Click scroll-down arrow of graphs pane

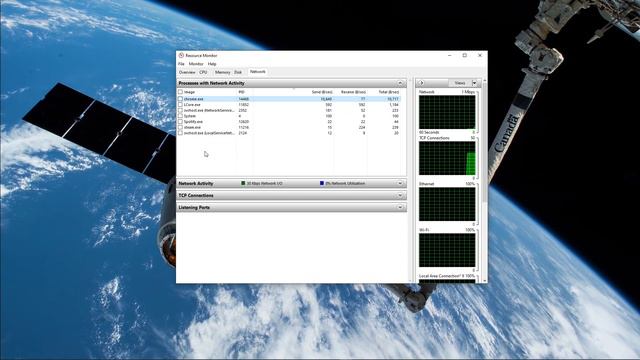[484, 280]
